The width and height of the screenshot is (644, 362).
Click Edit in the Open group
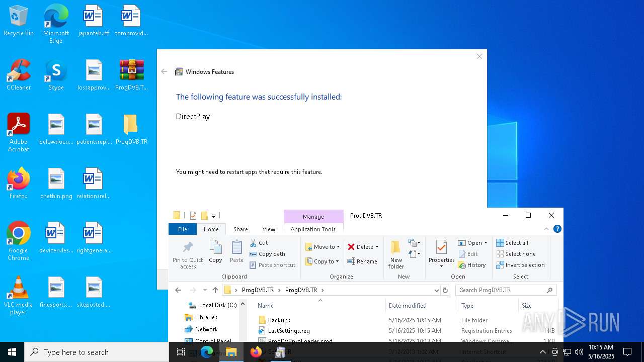468,254
